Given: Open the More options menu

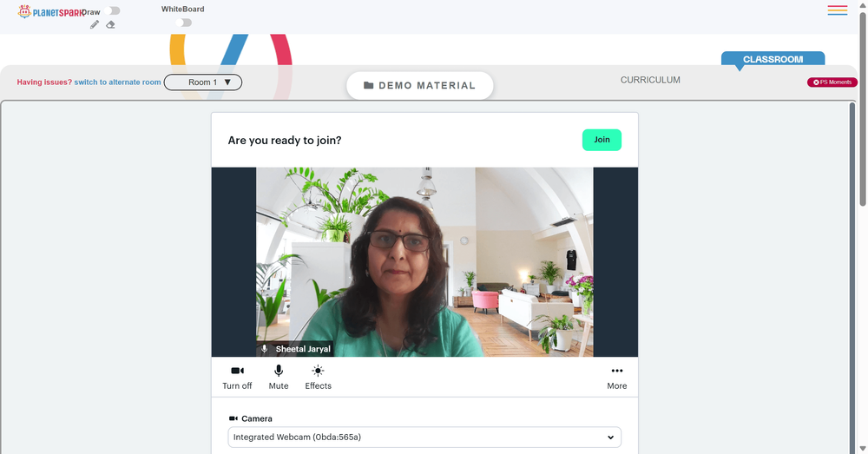Looking at the screenshot, I should 616,378.
